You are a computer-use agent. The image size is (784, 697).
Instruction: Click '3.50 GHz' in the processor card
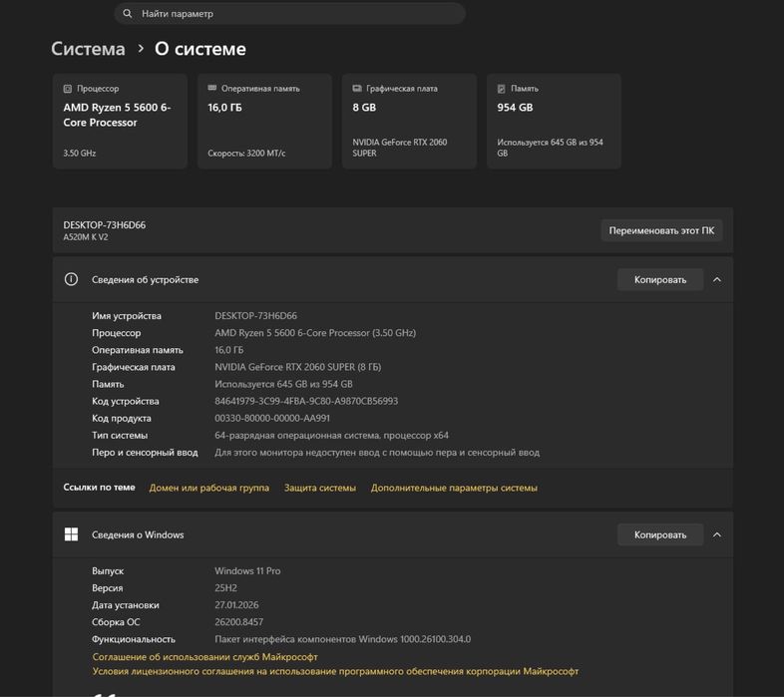80,153
